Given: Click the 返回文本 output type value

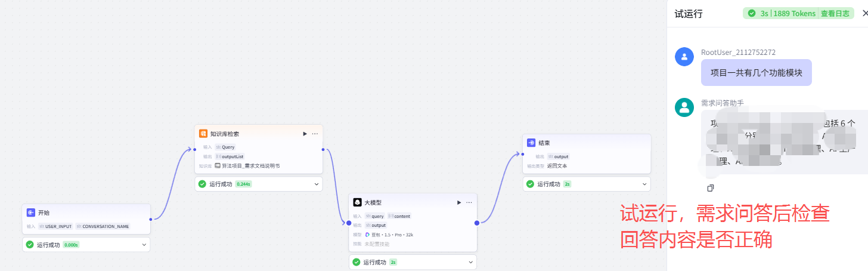Looking at the screenshot, I should click(557, 165).
